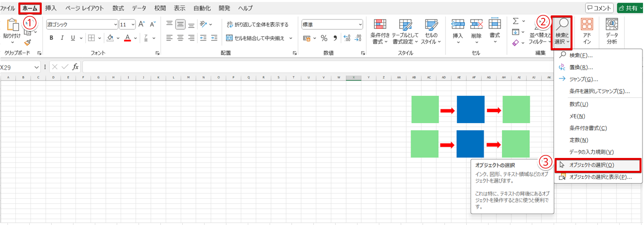Open the font size 11 dropdown
This screenshot has width=644, height=225.
click(133, 24)
